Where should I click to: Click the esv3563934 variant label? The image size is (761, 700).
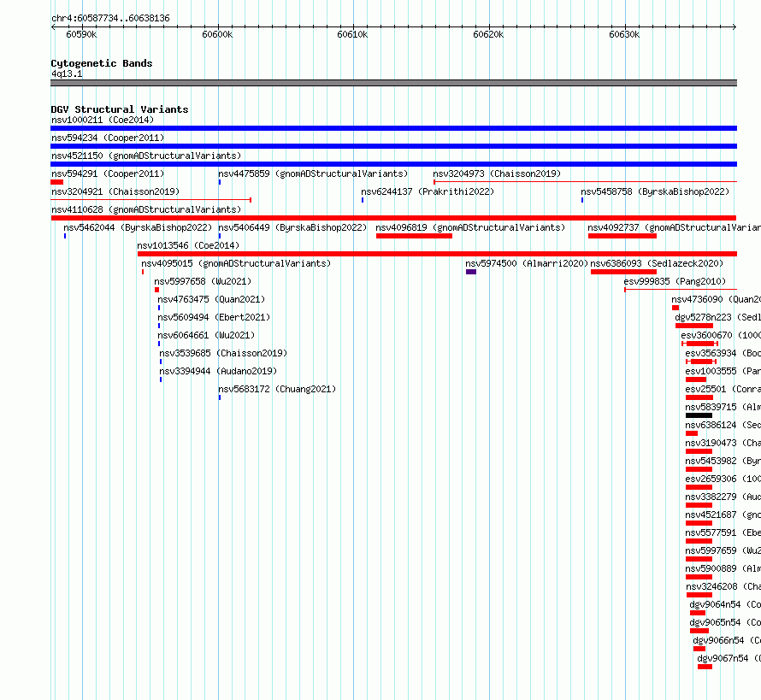click(x=723, y=353)
